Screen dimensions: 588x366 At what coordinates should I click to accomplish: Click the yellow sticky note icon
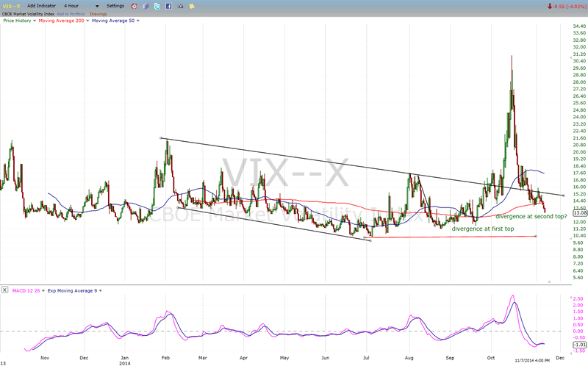(x=192, y=6)
